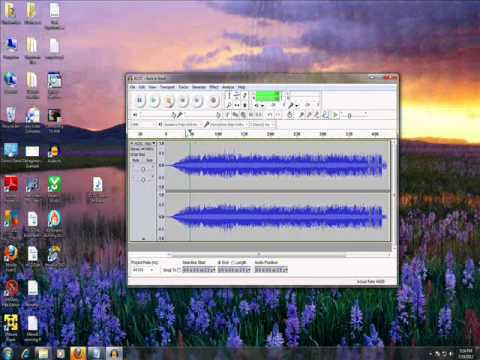The image size is (480, 360).
Task: Click the Firefox taskbar button
Action: [78, 353]
